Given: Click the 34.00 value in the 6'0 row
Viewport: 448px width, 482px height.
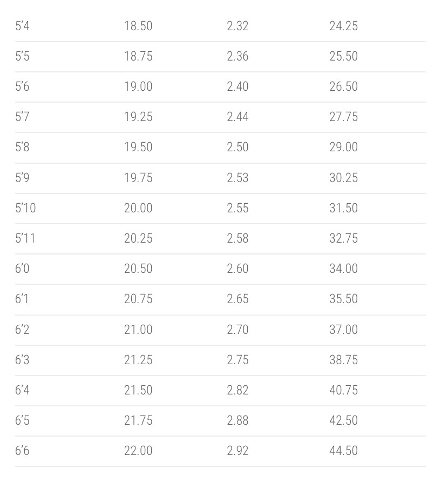Looking at the screenshot, I should (x=343, y=269).
